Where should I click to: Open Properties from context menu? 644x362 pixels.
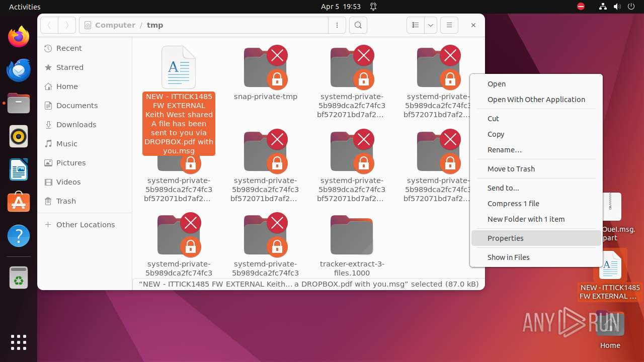tap(536, 238)
